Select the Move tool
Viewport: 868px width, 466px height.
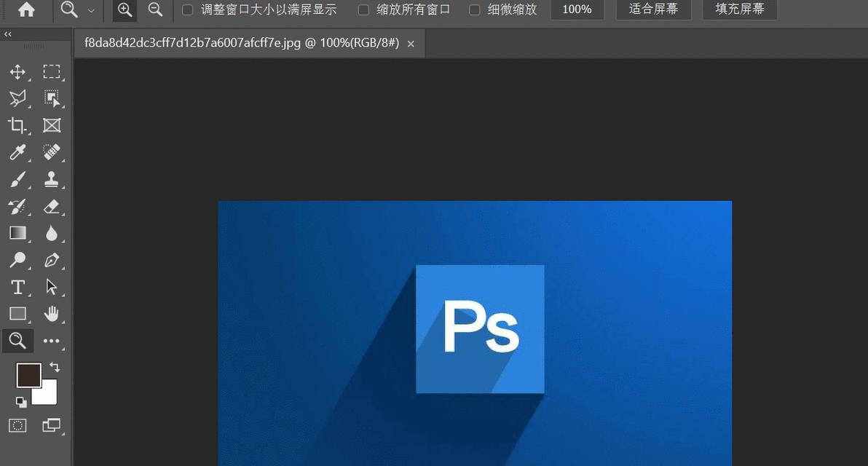click(17, 72)
